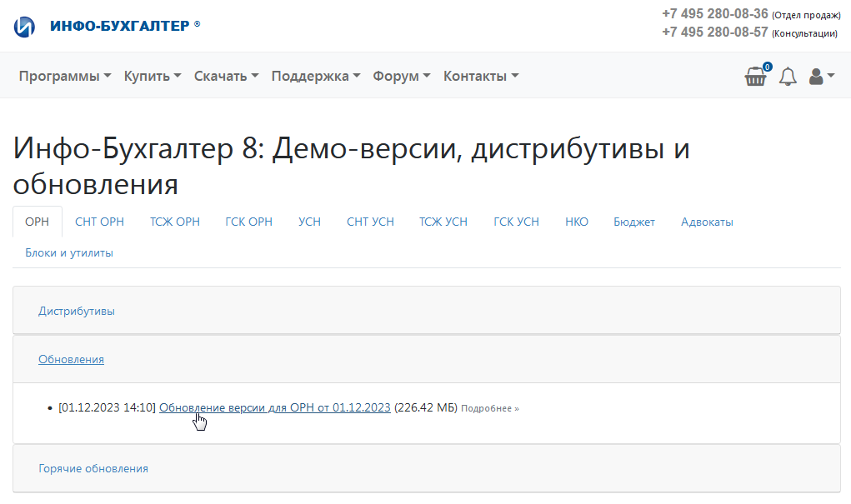
Task: Expand the Скачать dropdown menu
Action: pyautogui.click(x=226, y=76)
